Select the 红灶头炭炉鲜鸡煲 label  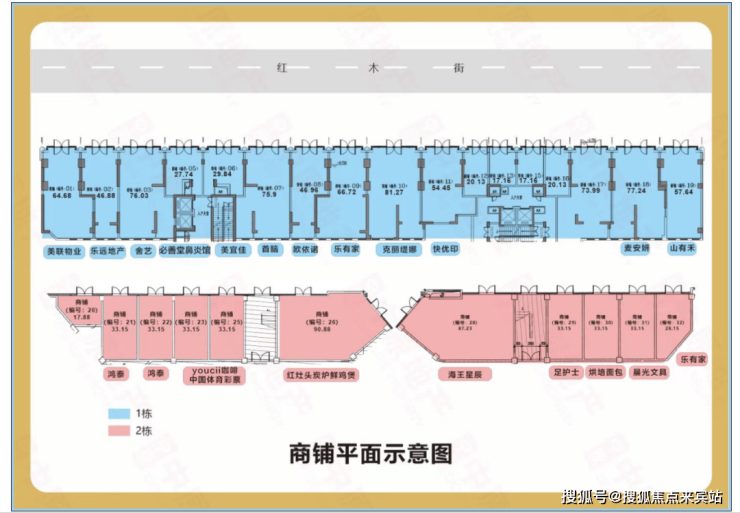[321, 376]
